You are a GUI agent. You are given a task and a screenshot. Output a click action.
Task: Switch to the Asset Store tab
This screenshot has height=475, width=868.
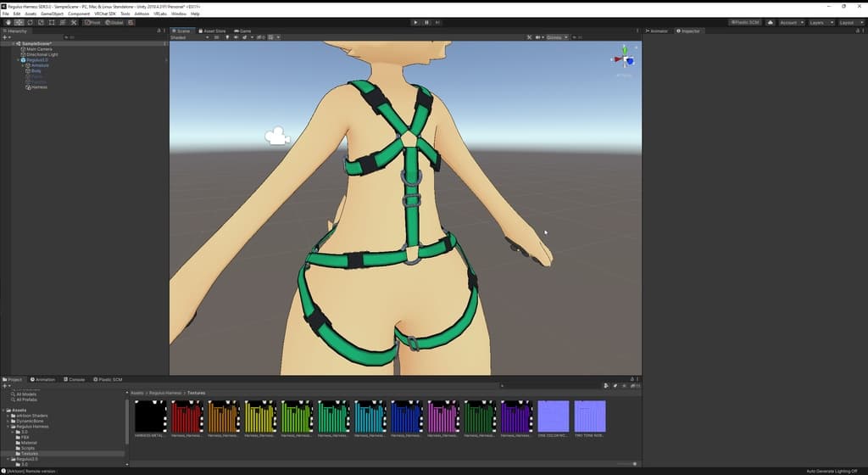pyautogui.click(x=213, y=31)
